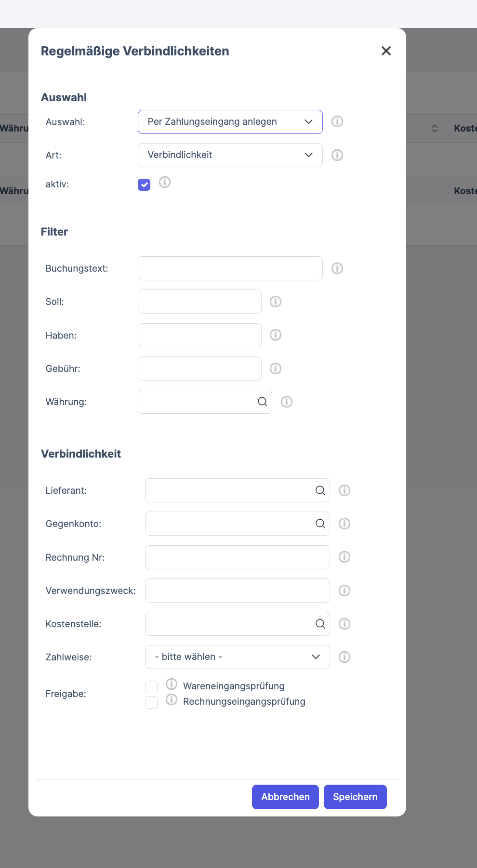
Task: Click the info icon next to Soll field
Action: coord(276,302)
